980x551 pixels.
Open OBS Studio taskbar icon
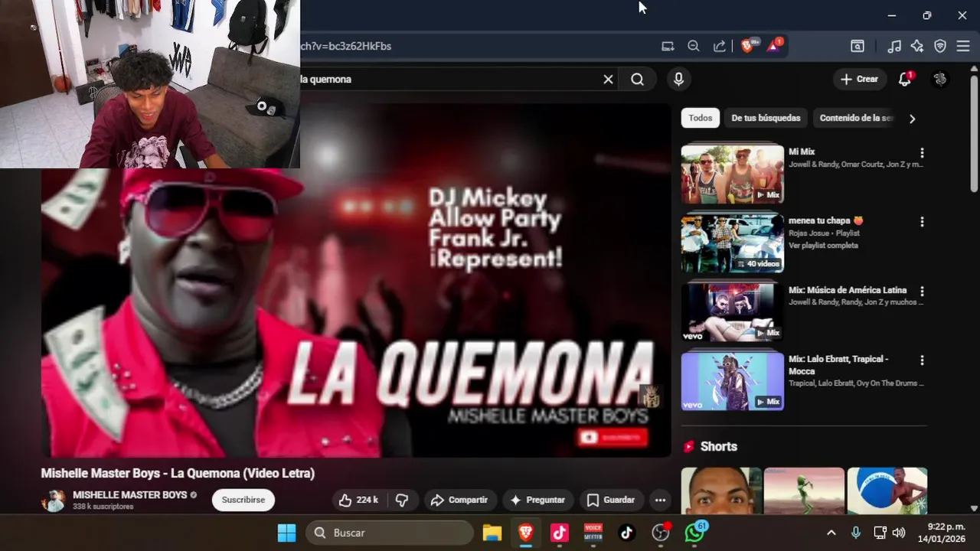pyautogui.click(x=661, y=533)
